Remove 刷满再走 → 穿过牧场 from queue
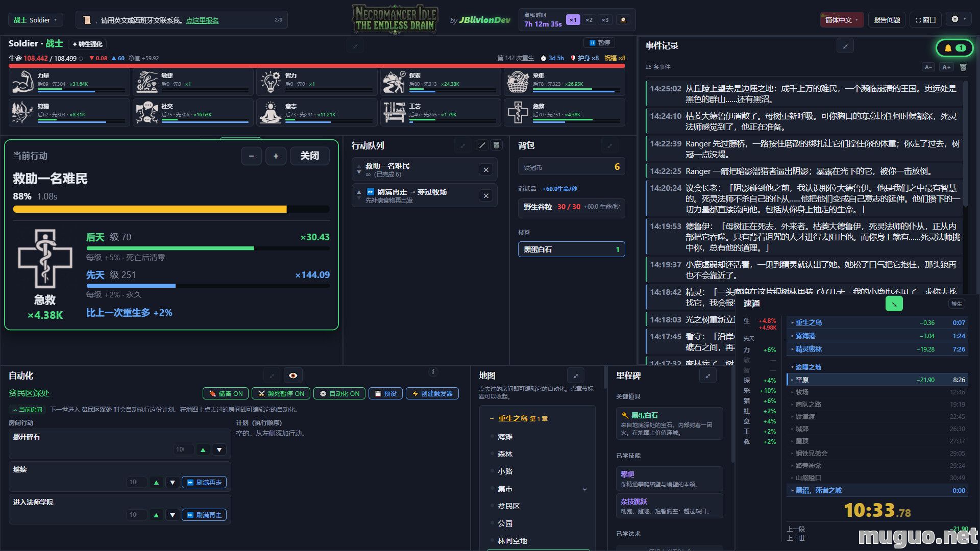Viewport: 980px width, 551px height. (x=486, y=196)
